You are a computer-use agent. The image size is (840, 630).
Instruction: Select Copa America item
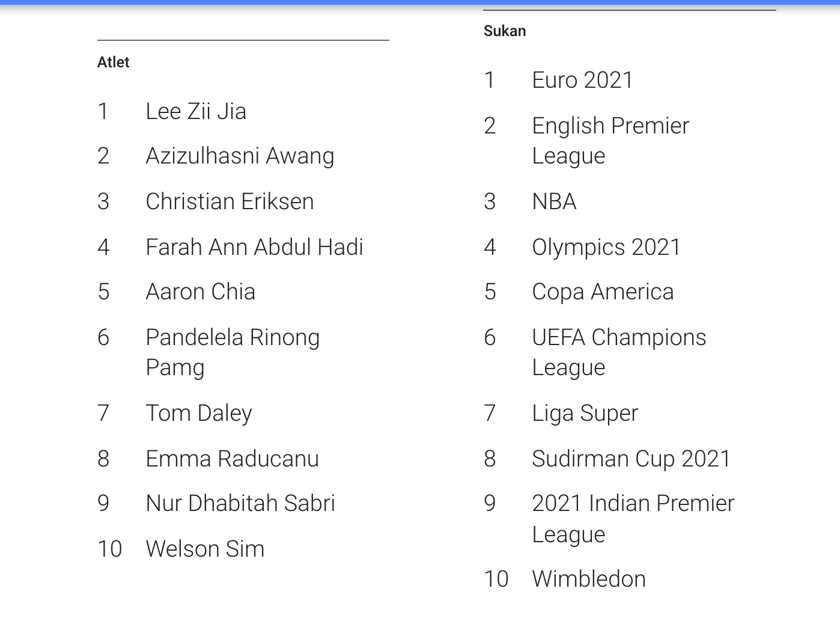point(603,292)
